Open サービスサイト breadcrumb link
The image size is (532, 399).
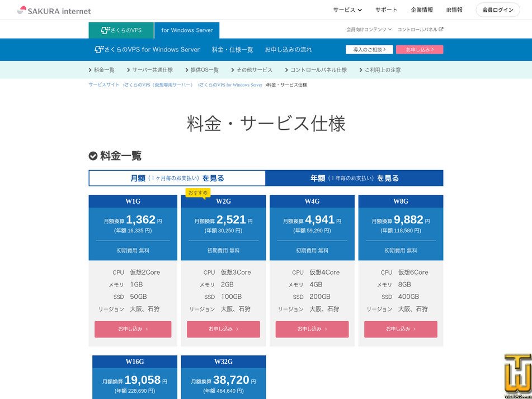tap(104, 85)
